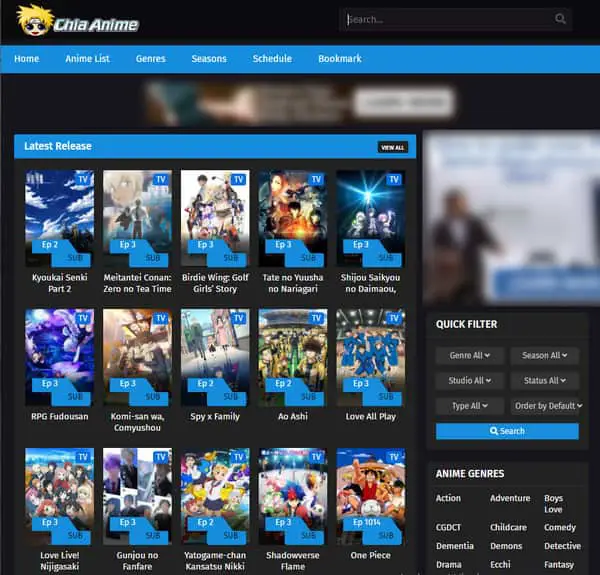Click the SUB badge on Ao Ashi

(308, 397)
